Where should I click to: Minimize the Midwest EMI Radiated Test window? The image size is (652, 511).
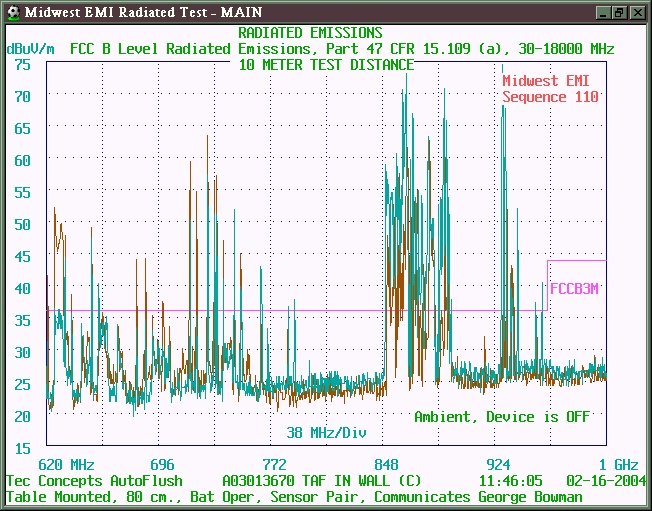pos(602,12)
